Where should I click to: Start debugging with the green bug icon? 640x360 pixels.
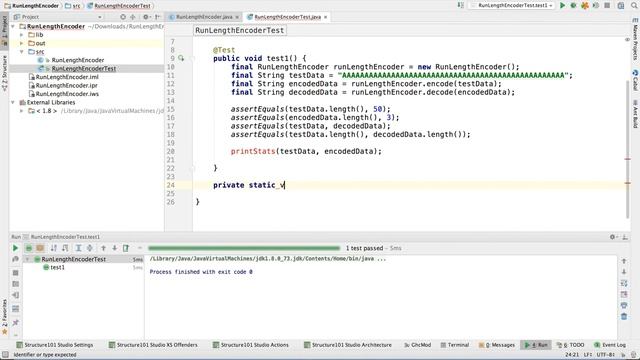573,5
